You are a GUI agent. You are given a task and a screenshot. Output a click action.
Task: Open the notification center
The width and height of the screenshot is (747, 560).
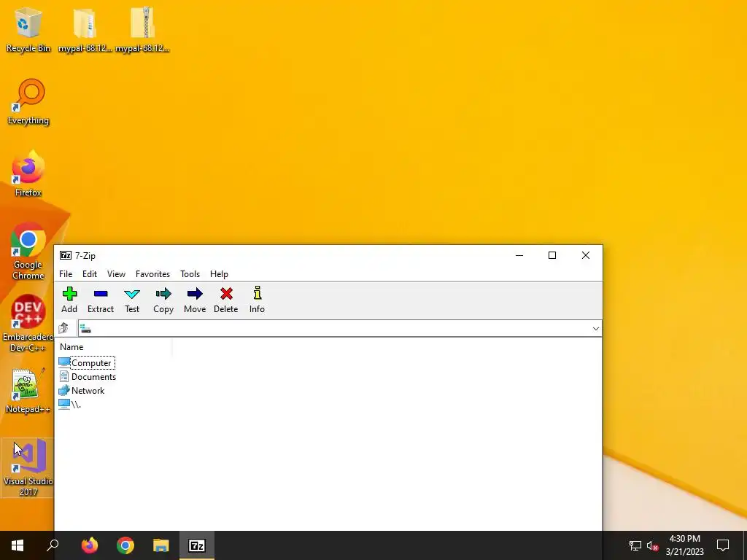click(723, 545)
